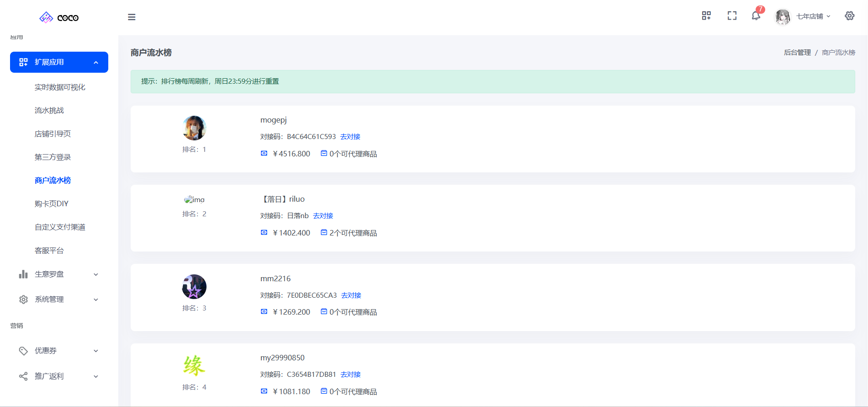The height and width of the screenshot is (407, 868).
Task: Expand the 生意罗盘 menu
Action: point(59,274)
